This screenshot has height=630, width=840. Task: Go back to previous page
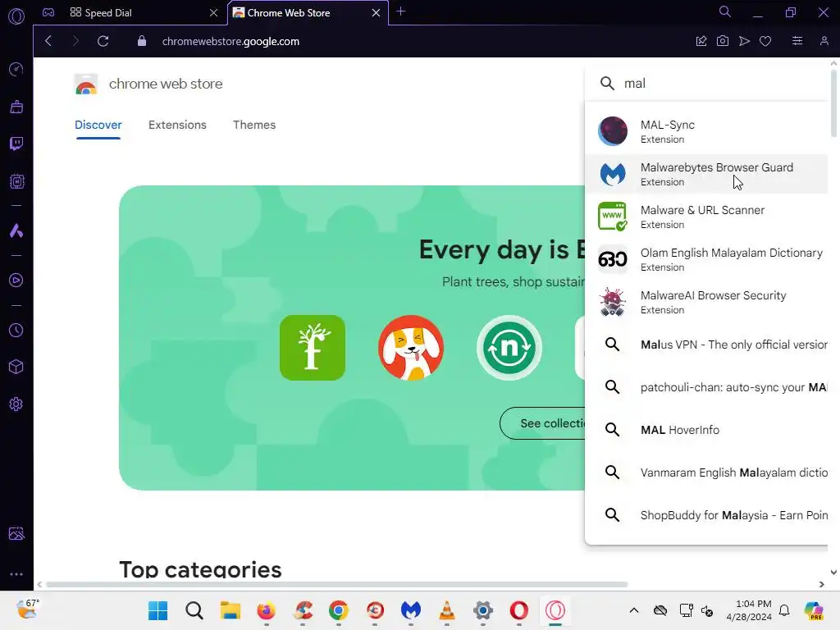[48, 41]
